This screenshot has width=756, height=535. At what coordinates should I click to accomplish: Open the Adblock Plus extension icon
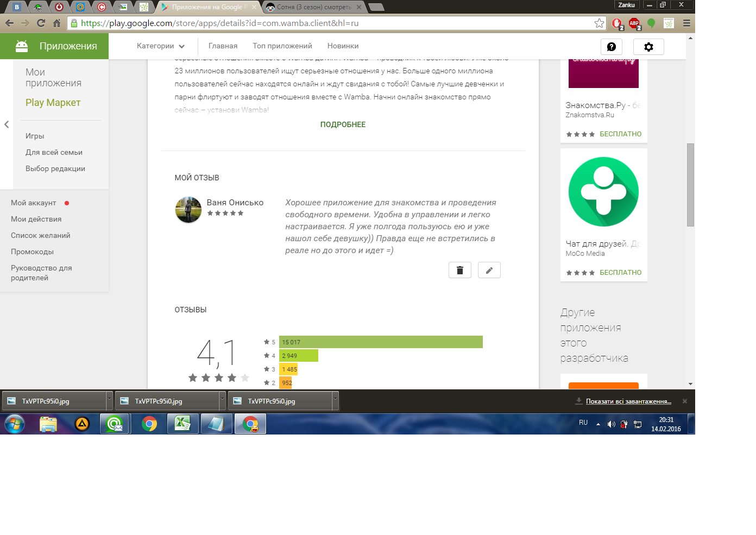[634, 23]
